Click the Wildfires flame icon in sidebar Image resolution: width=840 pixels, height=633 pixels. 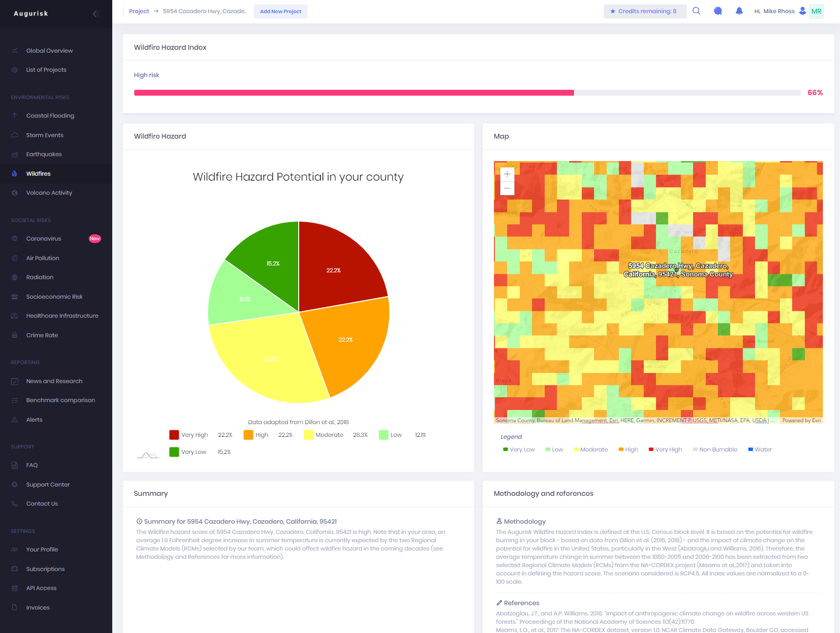(15, 173)
